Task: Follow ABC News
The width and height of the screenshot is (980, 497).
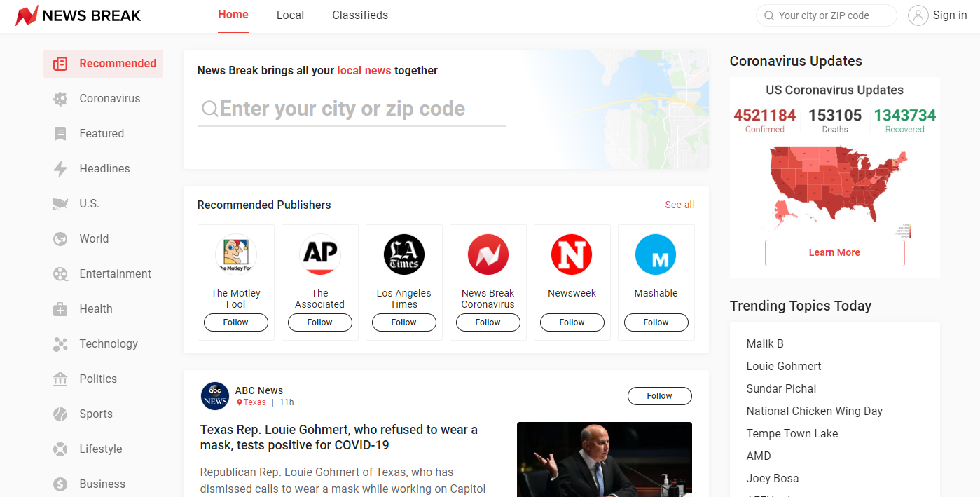Action: pyautogui.click(x=660, y=396)
